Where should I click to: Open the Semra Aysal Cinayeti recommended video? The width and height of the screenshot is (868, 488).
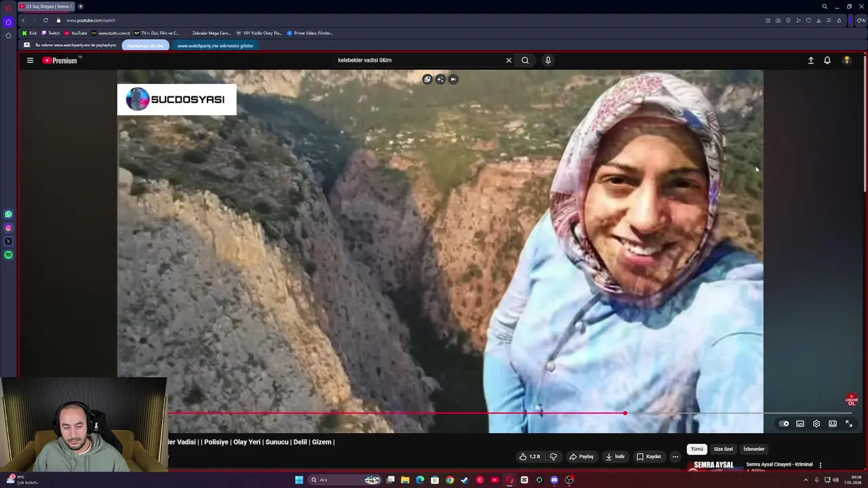pos(779,465)
